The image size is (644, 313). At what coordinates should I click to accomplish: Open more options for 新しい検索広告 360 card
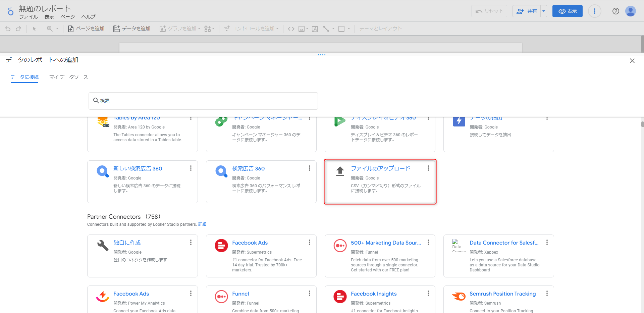click(191, 168)
